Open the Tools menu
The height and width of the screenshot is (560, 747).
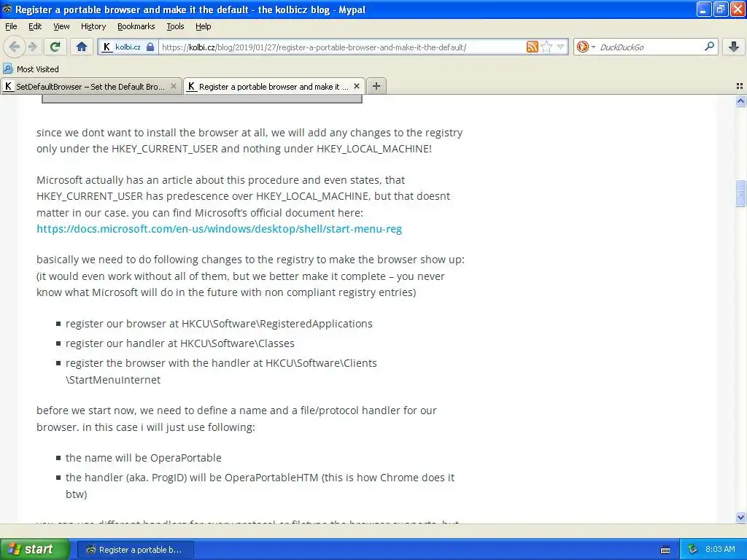click(x=175, y=26)
